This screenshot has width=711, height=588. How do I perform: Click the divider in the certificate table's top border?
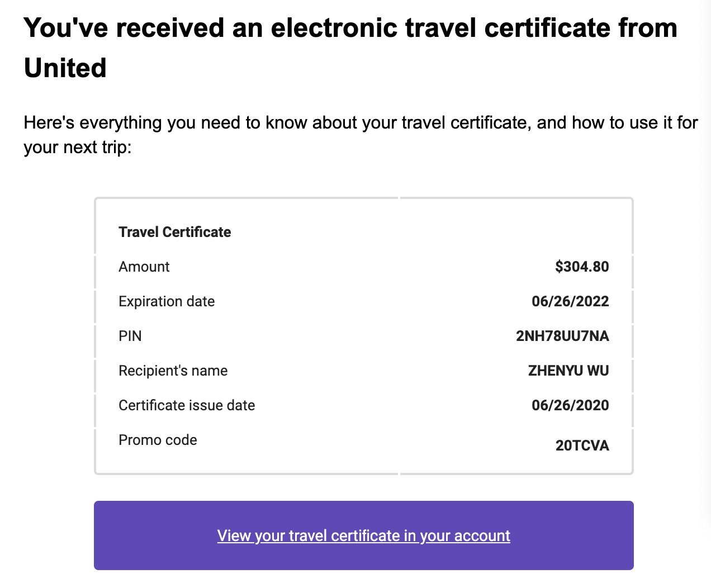point(399,198)
